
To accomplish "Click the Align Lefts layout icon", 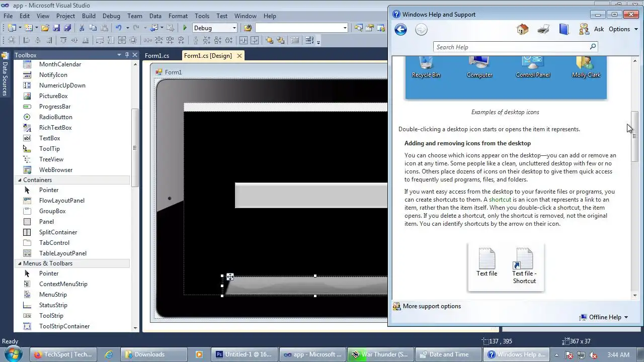I will pyautogui.click(x=27, y=41).
